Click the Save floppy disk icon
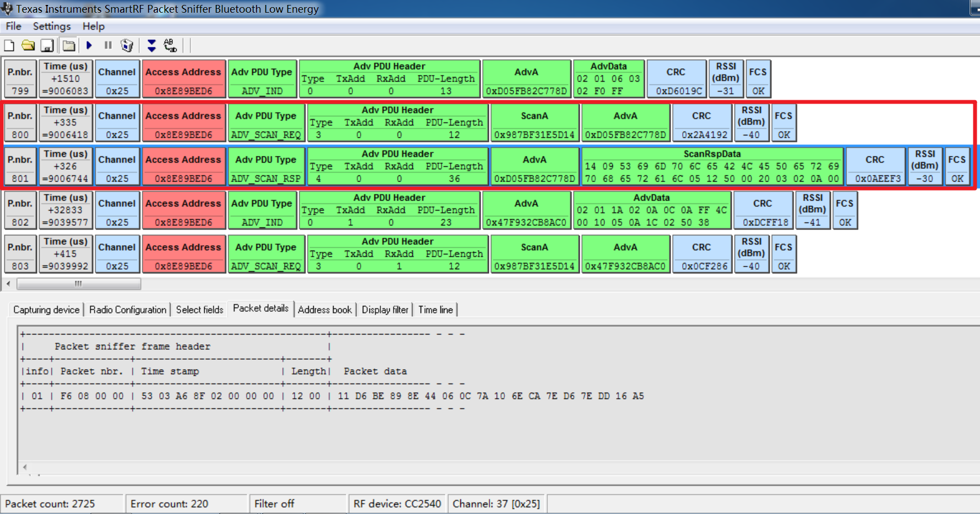Viewport: 980px width, 514px height. [x=47, y=46]
